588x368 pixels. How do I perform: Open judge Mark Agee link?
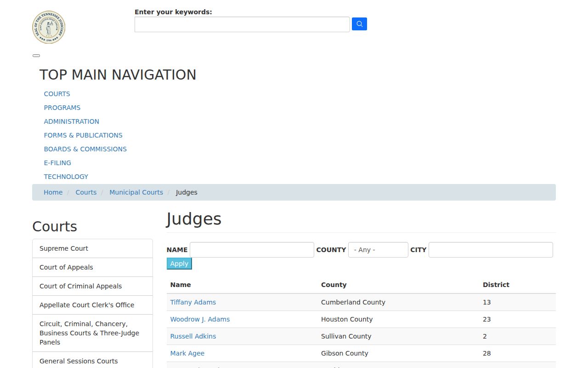[x=187, y=353]
